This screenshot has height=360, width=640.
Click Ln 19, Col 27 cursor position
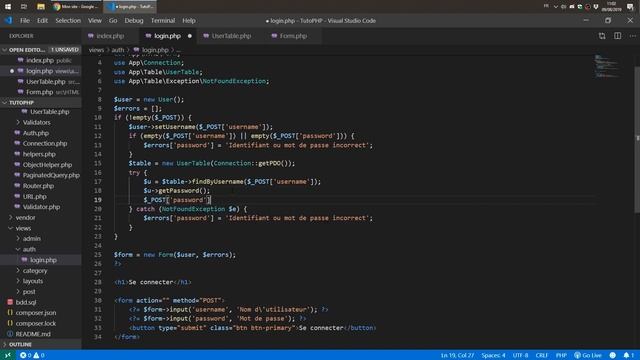[x=457, y=355]
